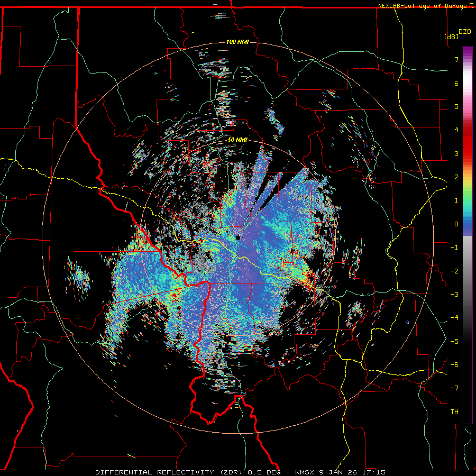This screenshot has width=476, height=476.
Task: Click the 50 NMI range ring label
Action: (237, 140)
